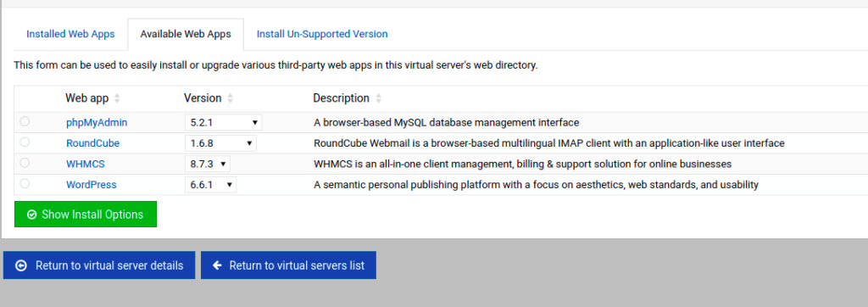
Task: Sort table by Description column
Action: tap(347, 98)
